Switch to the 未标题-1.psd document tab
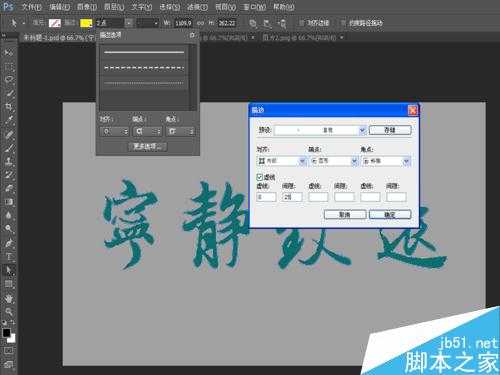The width and height of the screenshot is (500, 375). tap(58, 38)
